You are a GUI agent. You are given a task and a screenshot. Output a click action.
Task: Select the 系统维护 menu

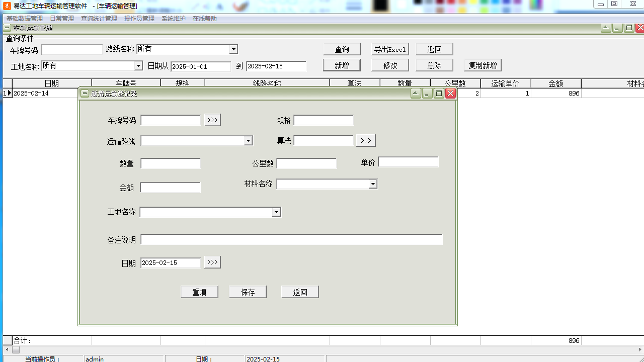(174, 19)
